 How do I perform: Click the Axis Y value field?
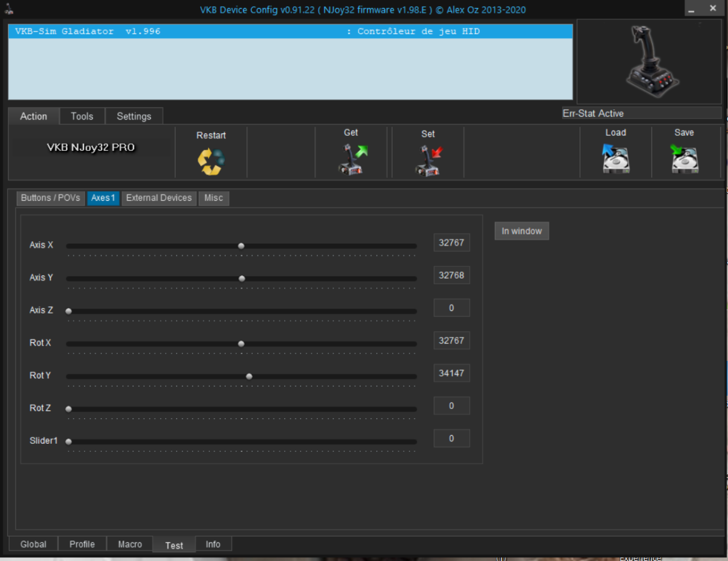(451, 276)
